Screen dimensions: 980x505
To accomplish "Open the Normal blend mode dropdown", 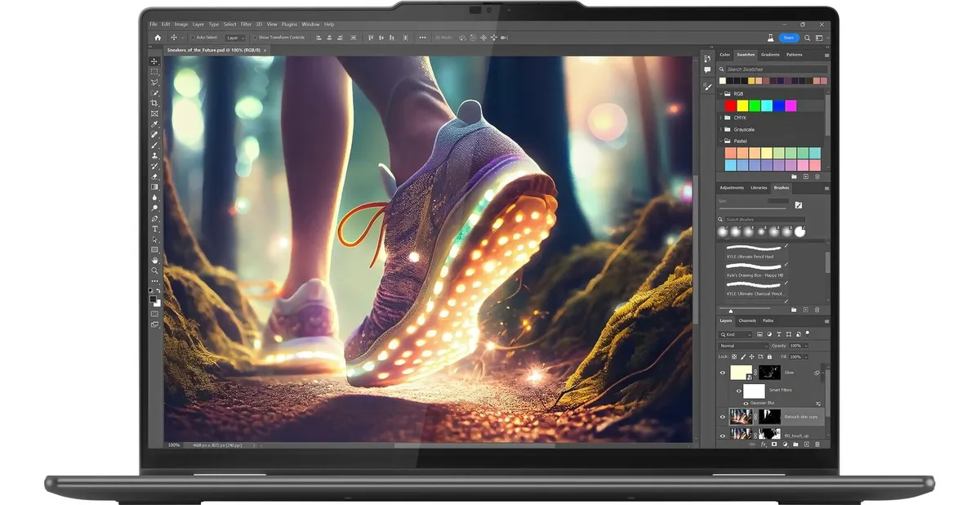I will (743, 346).
